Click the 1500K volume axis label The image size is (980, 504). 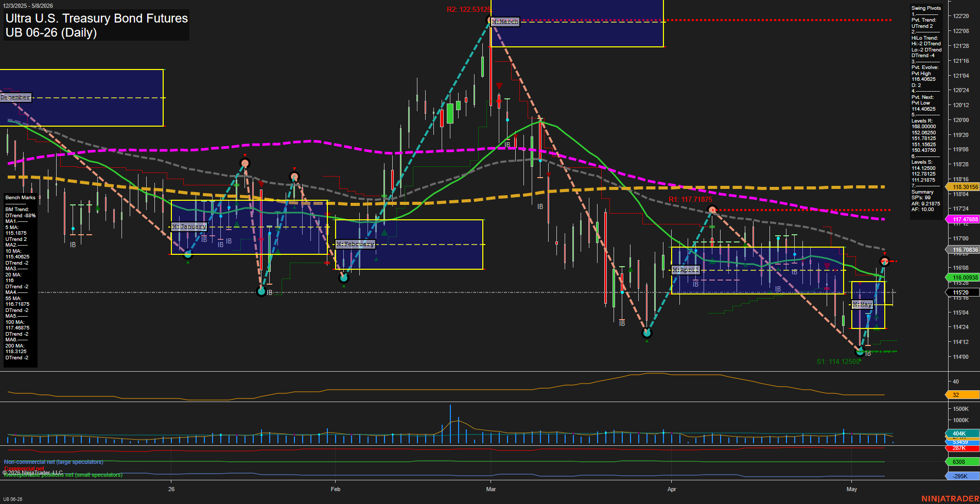tap(961, 409)
